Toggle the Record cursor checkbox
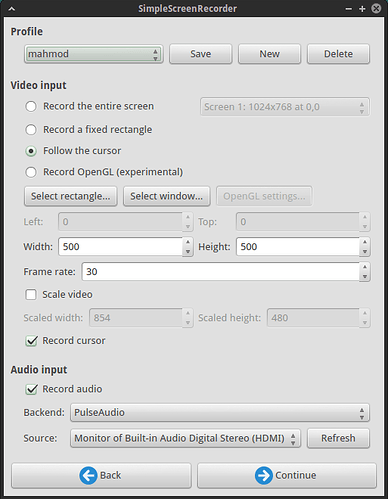 coord(31,341)
